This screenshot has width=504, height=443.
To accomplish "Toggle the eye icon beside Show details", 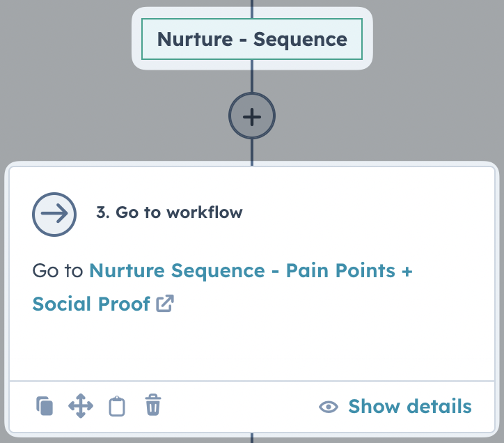I will click(329, 407).
